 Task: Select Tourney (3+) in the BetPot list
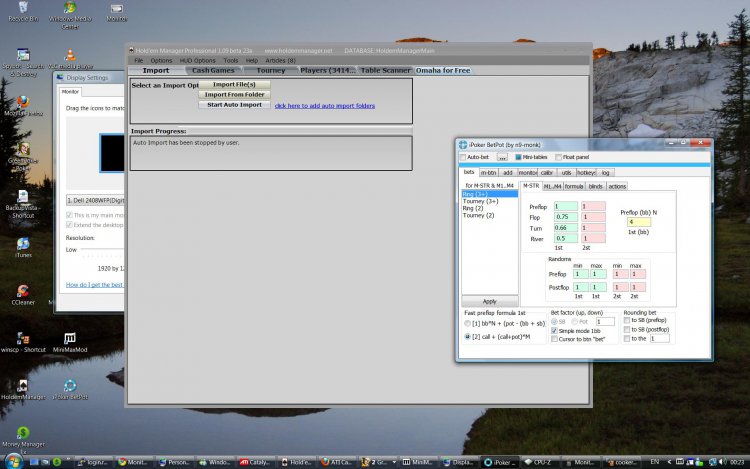click(x=481, y=201)
